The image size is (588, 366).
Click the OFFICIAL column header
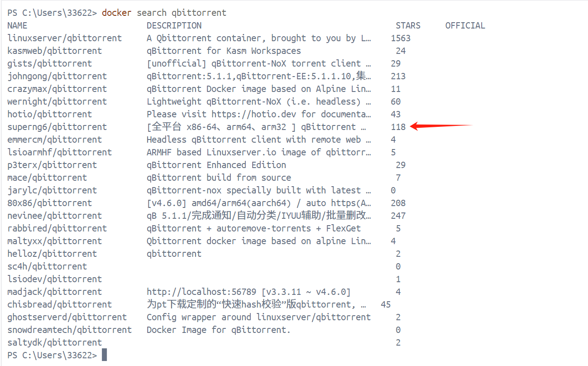pyautogui.click(x=465, y=26)
